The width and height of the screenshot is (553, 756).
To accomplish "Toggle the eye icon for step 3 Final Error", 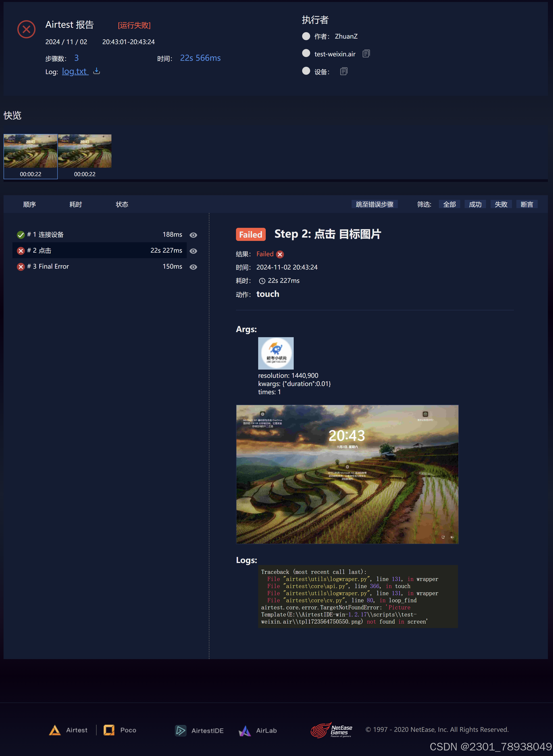I will click(x=193, y=267).
